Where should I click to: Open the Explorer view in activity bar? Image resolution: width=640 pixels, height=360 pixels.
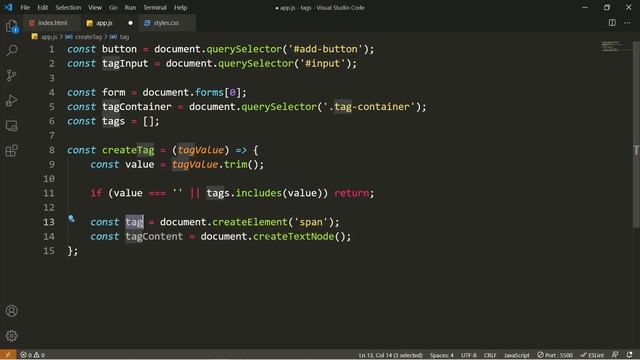pos(11,27)
